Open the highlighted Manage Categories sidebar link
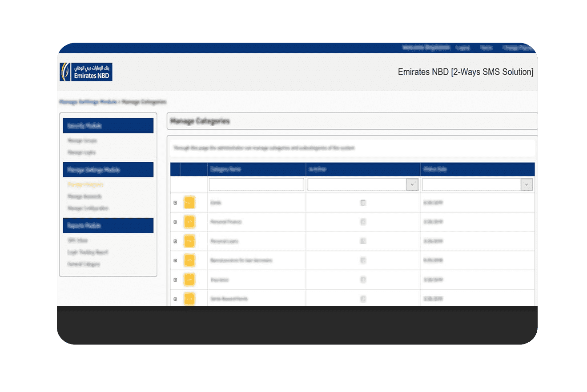 pos(85,184)
